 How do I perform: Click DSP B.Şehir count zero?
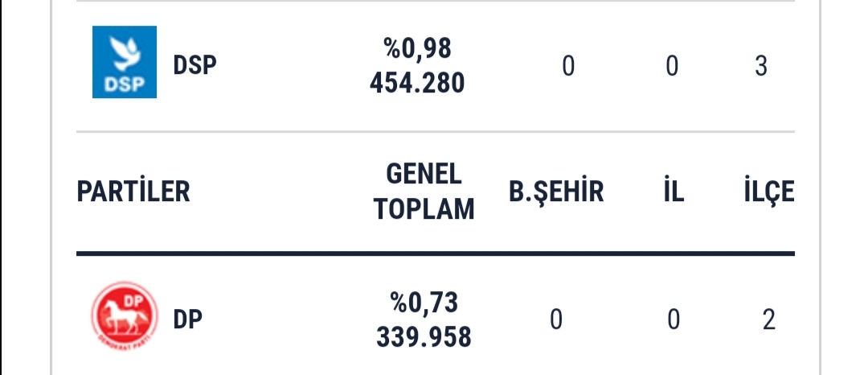(x=568, y=66)
